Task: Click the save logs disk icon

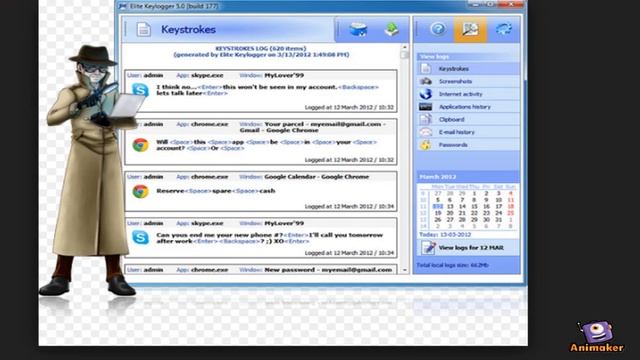Action: coord(358,29)
